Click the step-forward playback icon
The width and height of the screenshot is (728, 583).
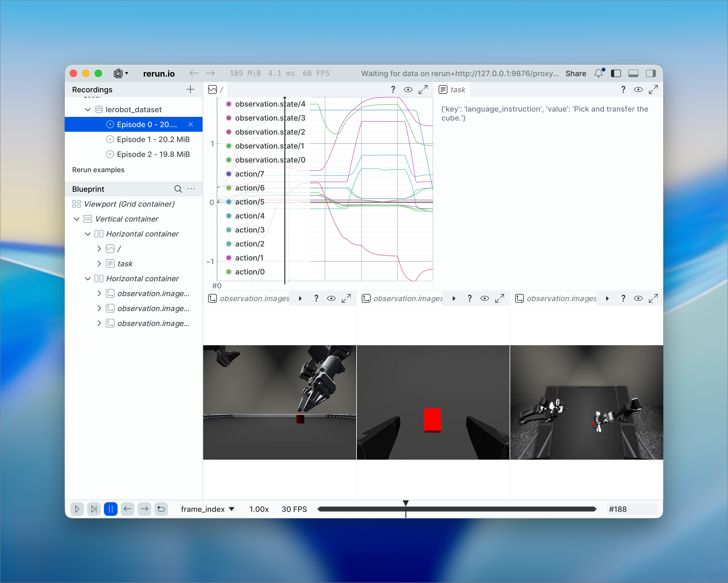[x=94, y=509]
